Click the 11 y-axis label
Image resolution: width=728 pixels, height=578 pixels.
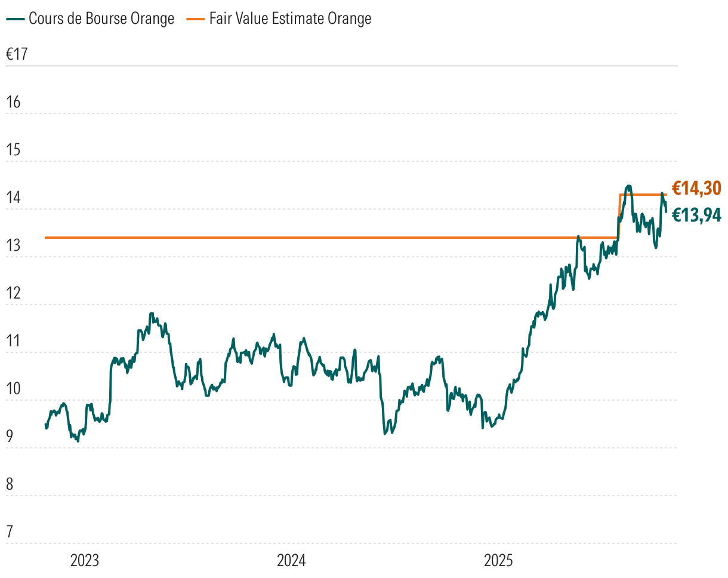(x=13, y=341)
